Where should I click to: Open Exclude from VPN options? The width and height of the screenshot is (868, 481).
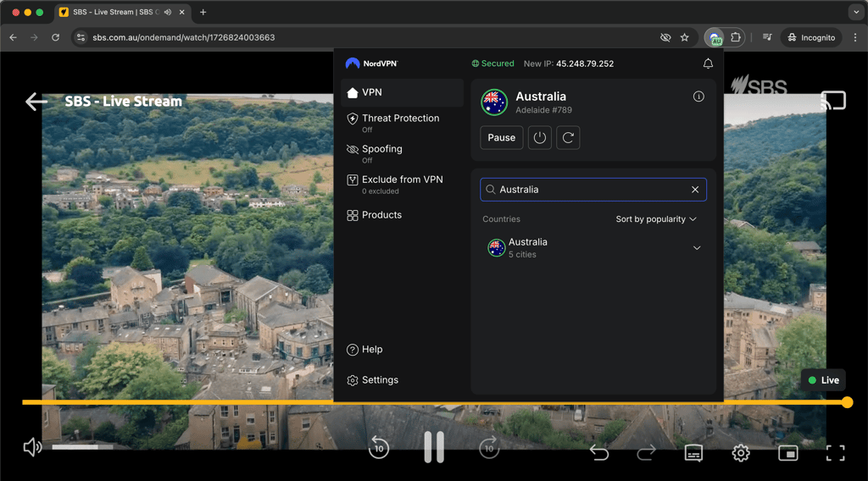[403, 184]
